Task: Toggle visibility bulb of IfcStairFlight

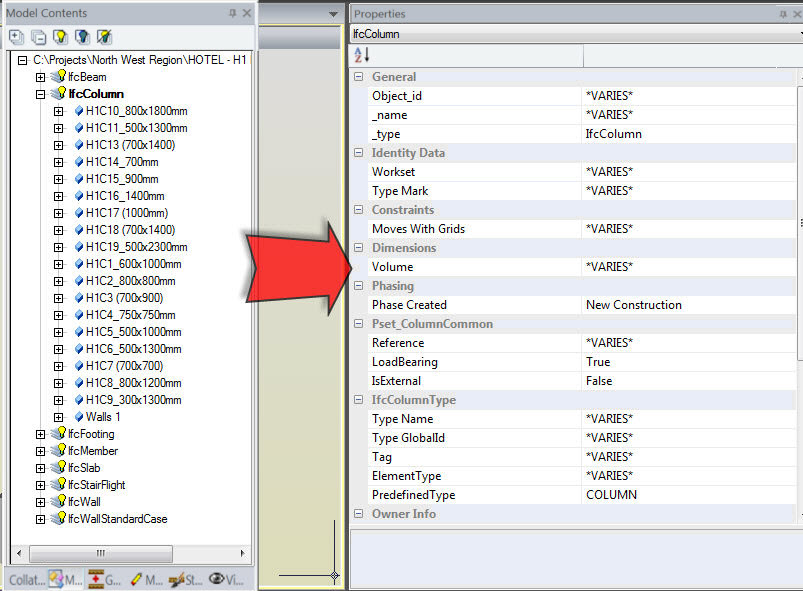Action: [59, 484]
